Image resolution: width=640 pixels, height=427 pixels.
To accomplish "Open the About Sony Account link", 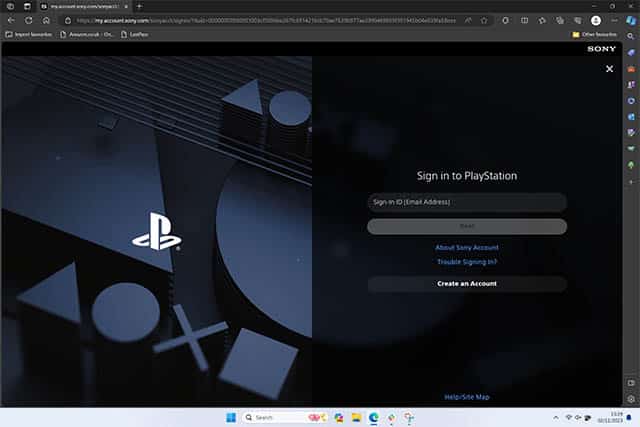I will [467, 247].
